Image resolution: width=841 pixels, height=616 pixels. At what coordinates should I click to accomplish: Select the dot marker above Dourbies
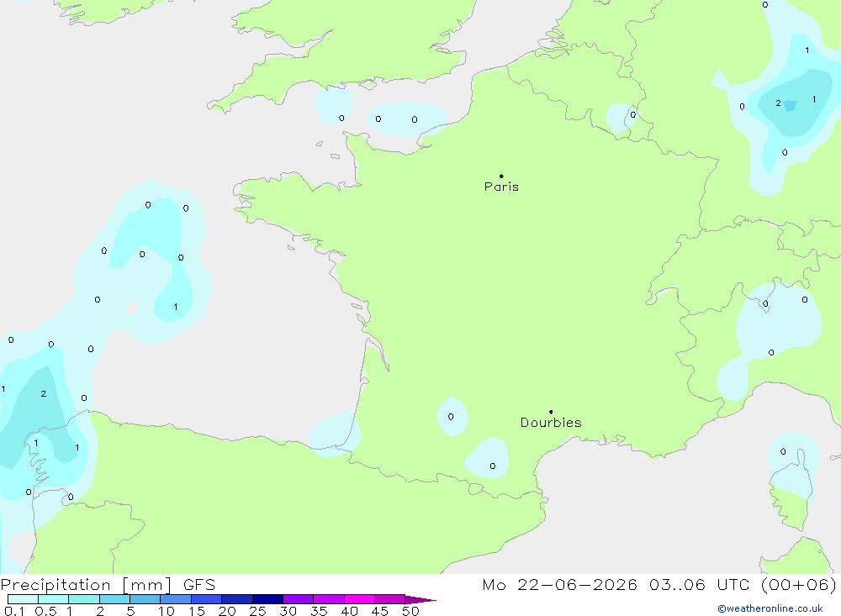pos(551,412)
